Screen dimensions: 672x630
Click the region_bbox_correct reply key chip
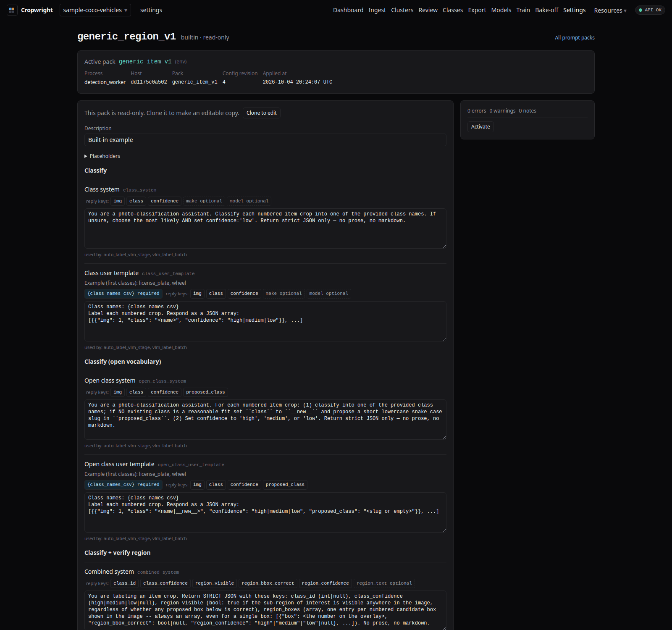(268, 583)
